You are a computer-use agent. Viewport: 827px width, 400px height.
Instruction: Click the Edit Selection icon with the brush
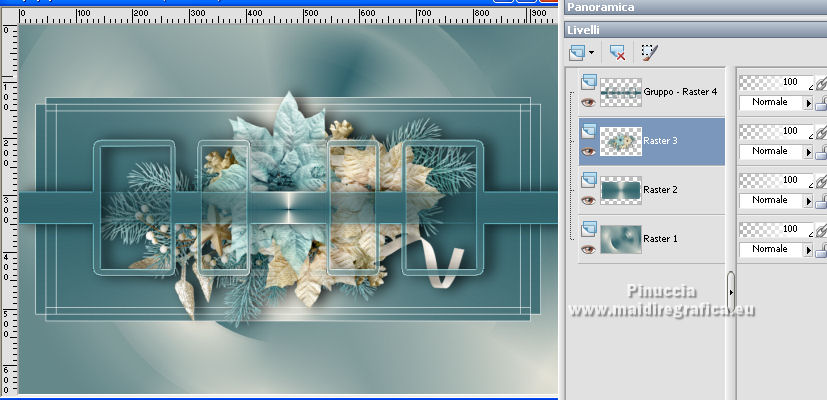point(650,53)
